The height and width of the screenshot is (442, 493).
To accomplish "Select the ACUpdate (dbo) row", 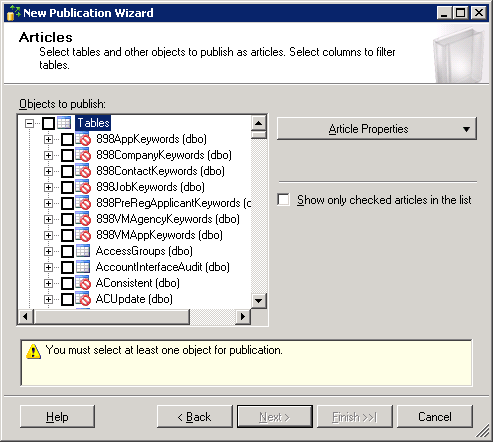I will pyautogui.click(x=134, y=299).
